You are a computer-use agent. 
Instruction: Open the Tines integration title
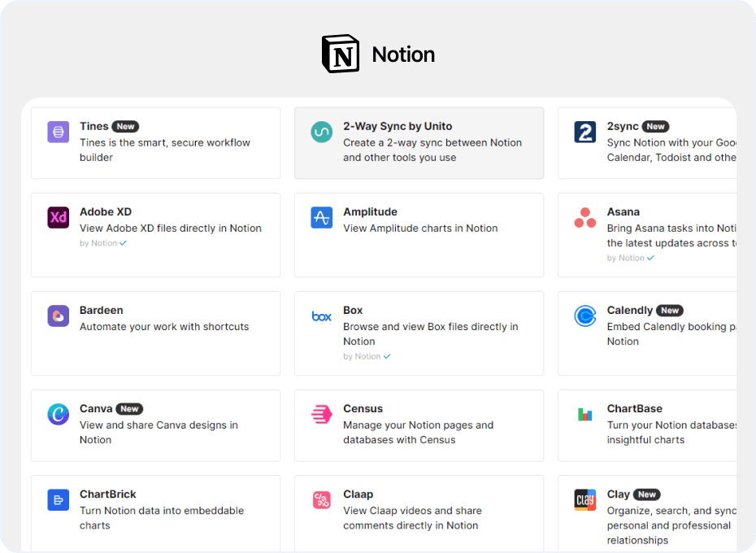94,126
